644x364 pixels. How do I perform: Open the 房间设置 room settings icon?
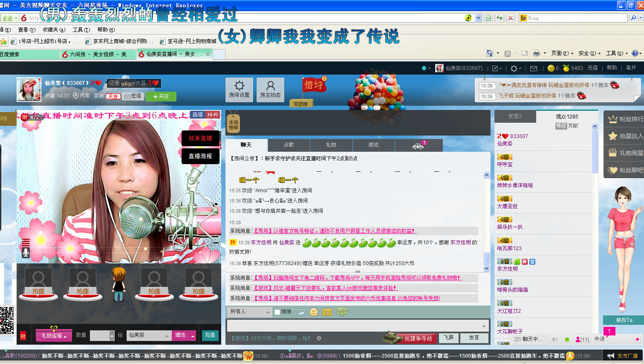[x=239, y=90]
